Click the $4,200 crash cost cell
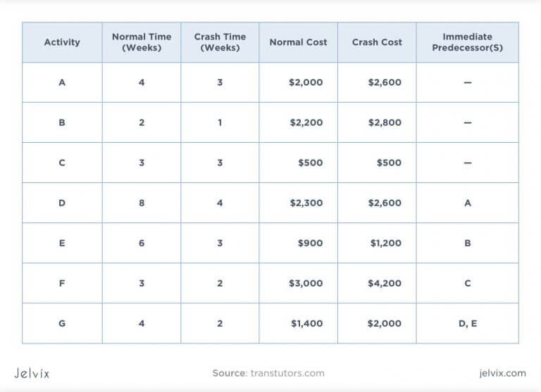 coord(385,283)
